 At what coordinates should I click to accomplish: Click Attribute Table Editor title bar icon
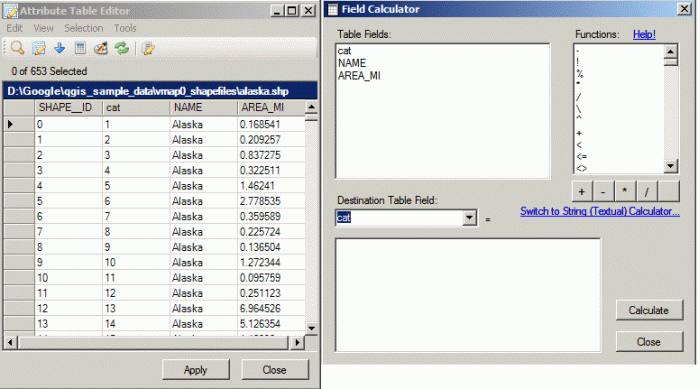point(11,10)
